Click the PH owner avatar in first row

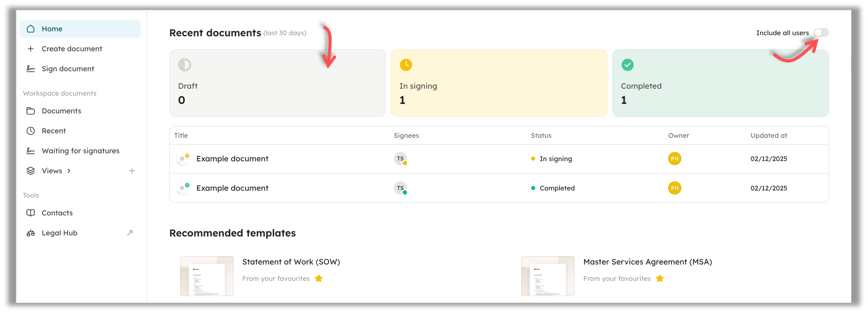coord(674,159)
